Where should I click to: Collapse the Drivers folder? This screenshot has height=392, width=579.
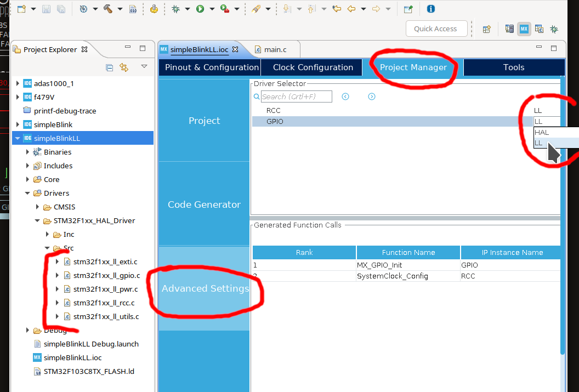click(27, 193)
